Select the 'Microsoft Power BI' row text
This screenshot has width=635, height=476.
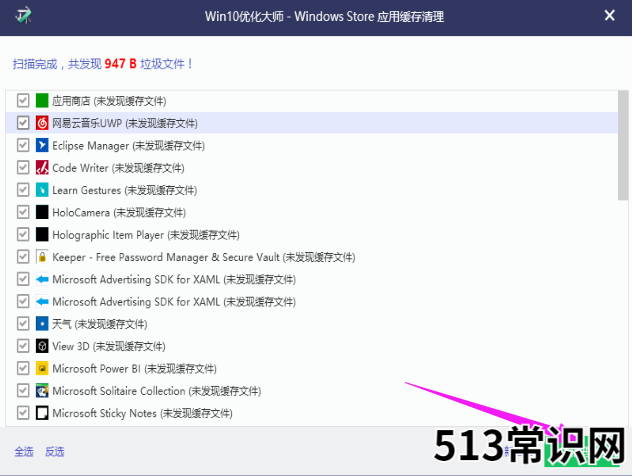click(x=134, y=369)
